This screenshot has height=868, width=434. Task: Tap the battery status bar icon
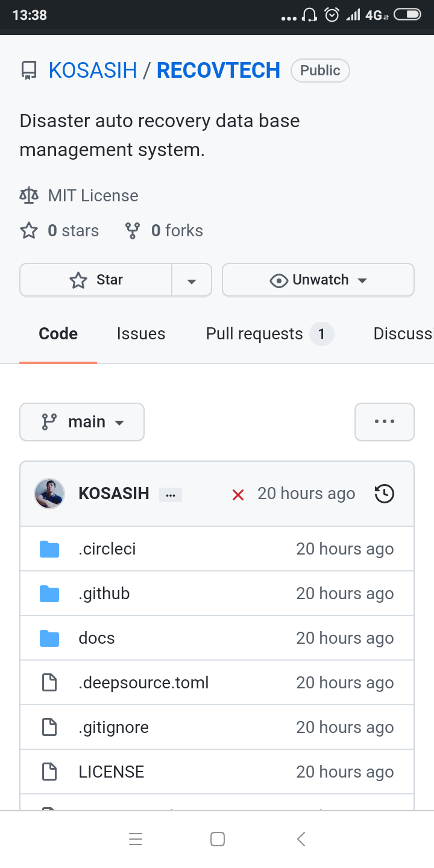coord(407,14)
